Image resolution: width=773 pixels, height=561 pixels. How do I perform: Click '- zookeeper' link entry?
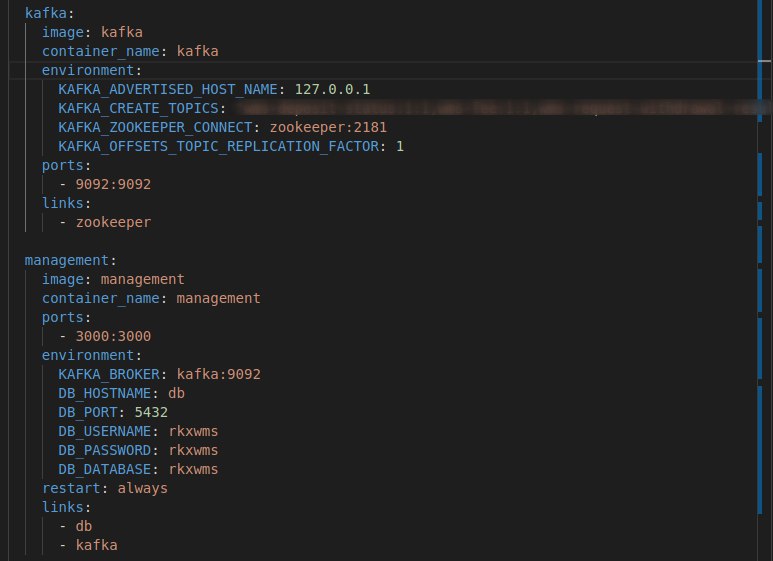pyautogui.click(x=105, y=222)
